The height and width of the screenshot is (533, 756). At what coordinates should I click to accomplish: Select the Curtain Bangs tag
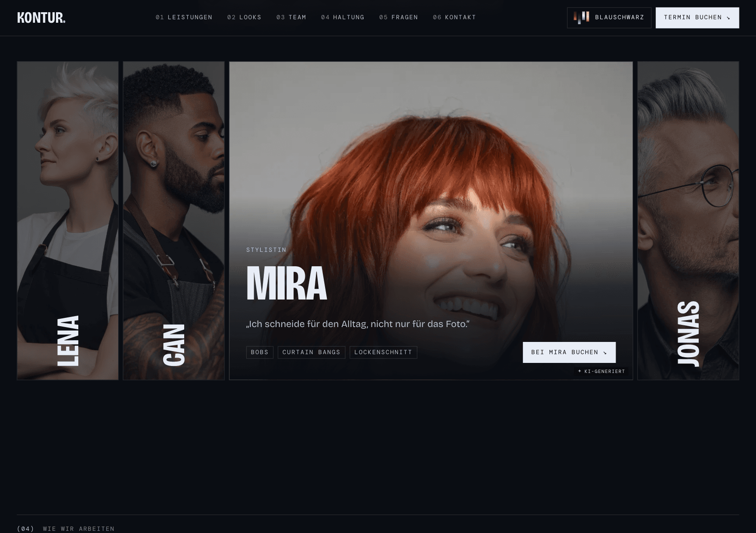click(x=311, y=352)
